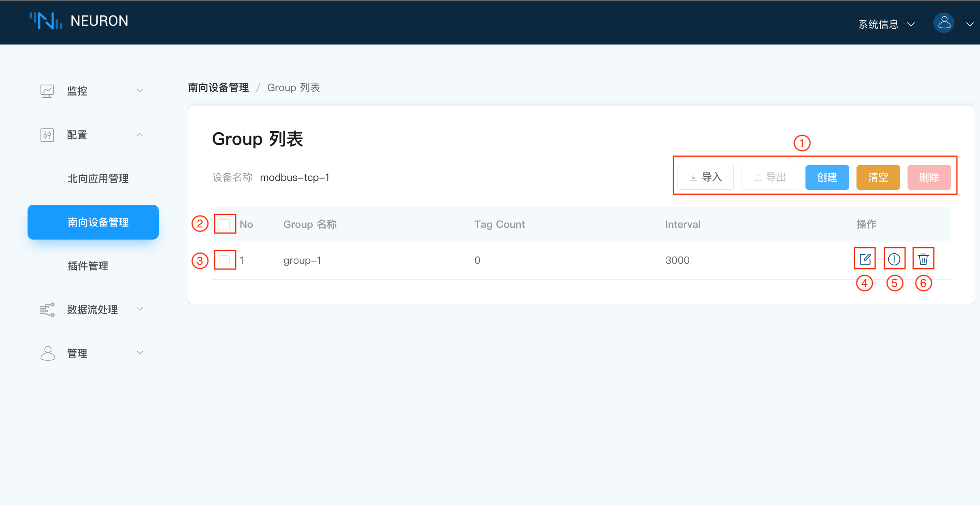980x505 pixels.
Task: Select 南向设备管理 menu item
Action: click(93, 222)
